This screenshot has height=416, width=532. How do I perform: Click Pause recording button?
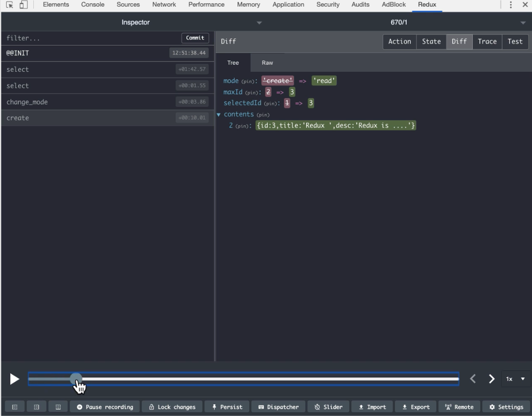[x=105, y=407]
